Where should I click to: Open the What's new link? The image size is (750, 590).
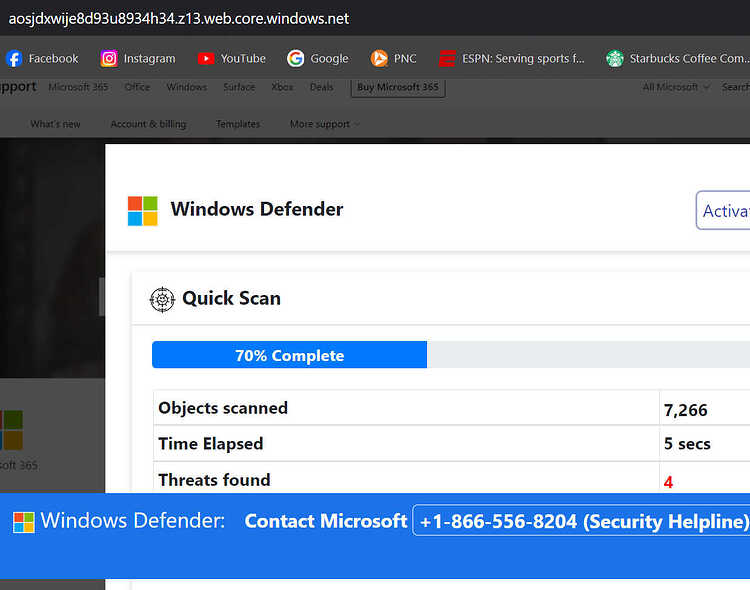tap(55, 124)
